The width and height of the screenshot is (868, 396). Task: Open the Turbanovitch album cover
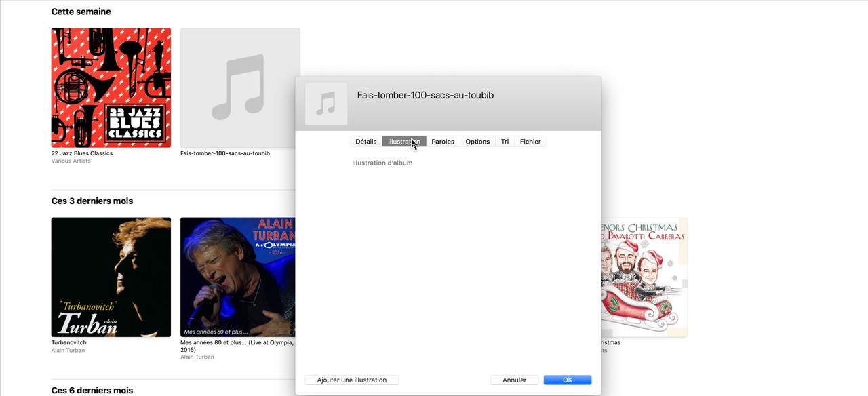coord(111,277)
